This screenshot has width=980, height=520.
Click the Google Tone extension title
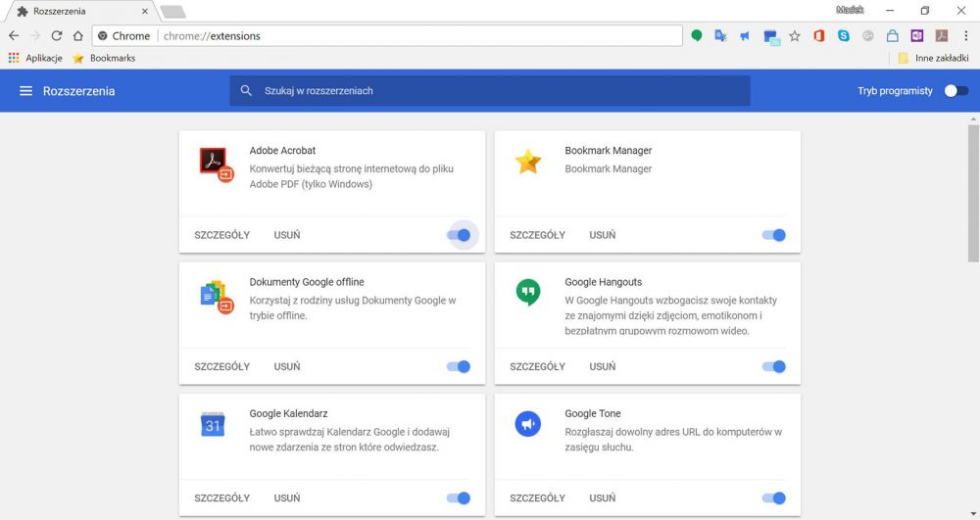pyautogui.click(x=593, y=413)
